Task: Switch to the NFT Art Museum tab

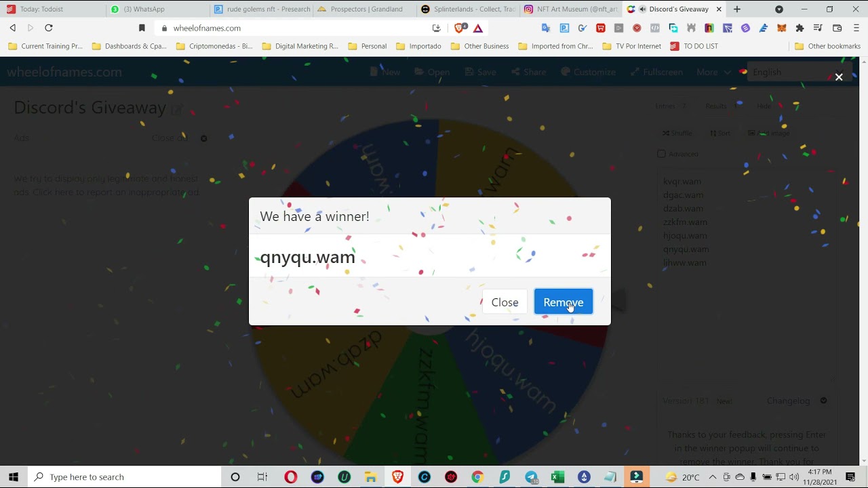Action: (x=571, y=9)
